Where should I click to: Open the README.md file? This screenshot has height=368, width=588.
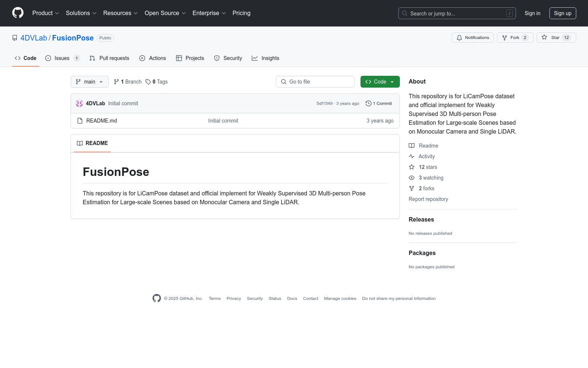[x=101, y=121]
